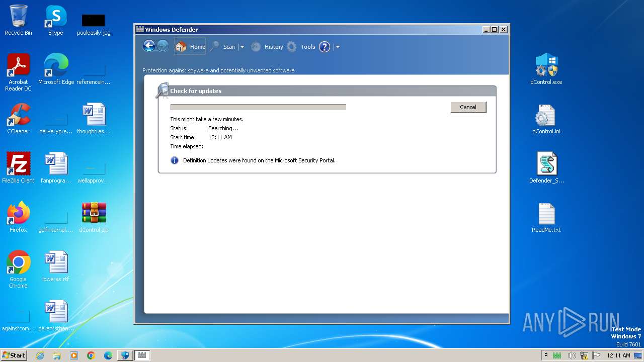The width and height of the screenshot is (644, 362).
Task: Open Internet Explorer from the taskbar
Action: pos(40,355)
